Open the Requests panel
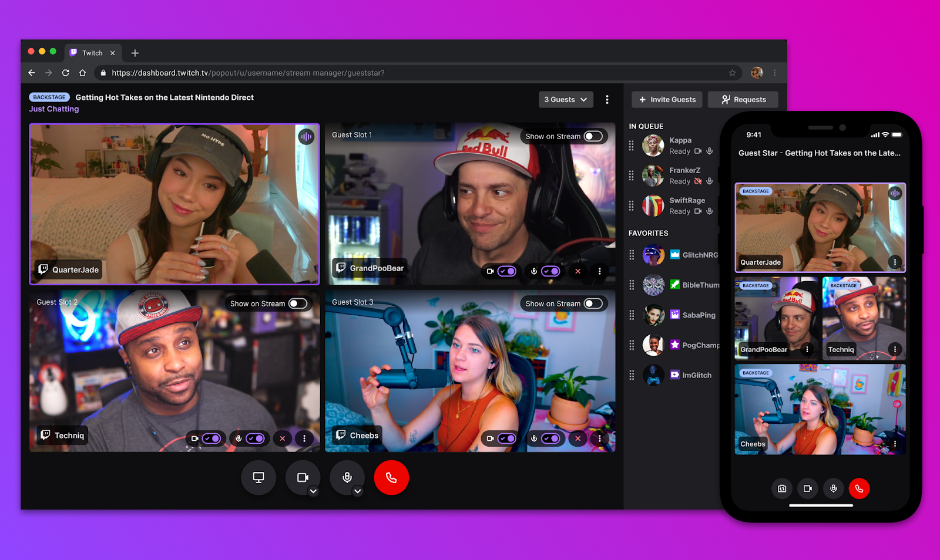940x560 pixels. point(743,99)
